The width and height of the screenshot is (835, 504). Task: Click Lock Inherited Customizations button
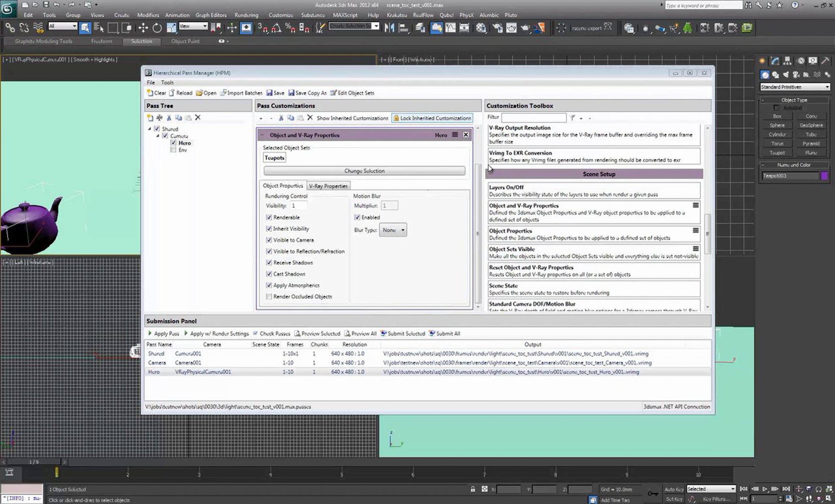pos(432,118)
